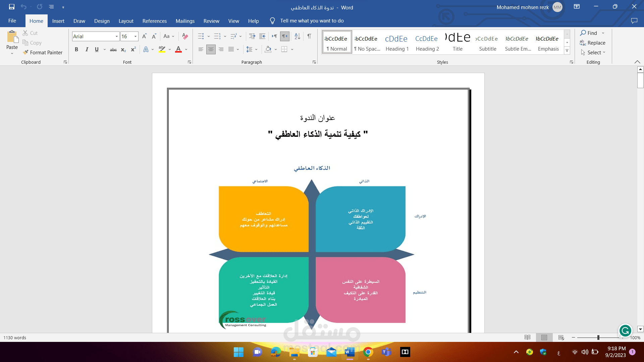Click the Ribbon Display Options icon

pos(577,7)
